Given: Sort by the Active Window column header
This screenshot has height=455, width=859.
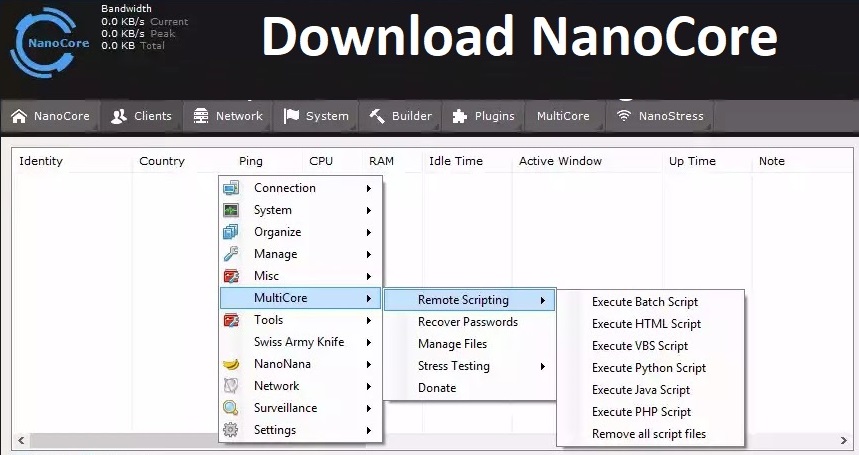Looking at the screenshot, I should pos(587,161).
